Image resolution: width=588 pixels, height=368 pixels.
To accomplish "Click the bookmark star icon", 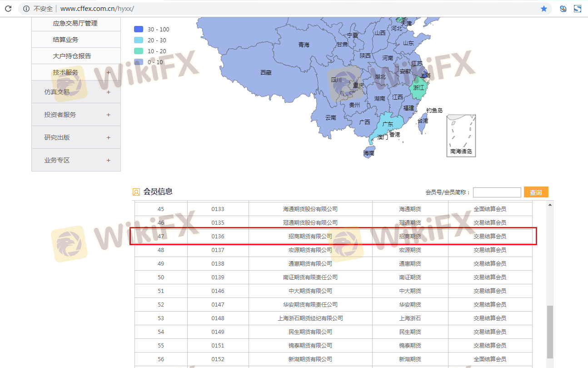I will (543, 9).
